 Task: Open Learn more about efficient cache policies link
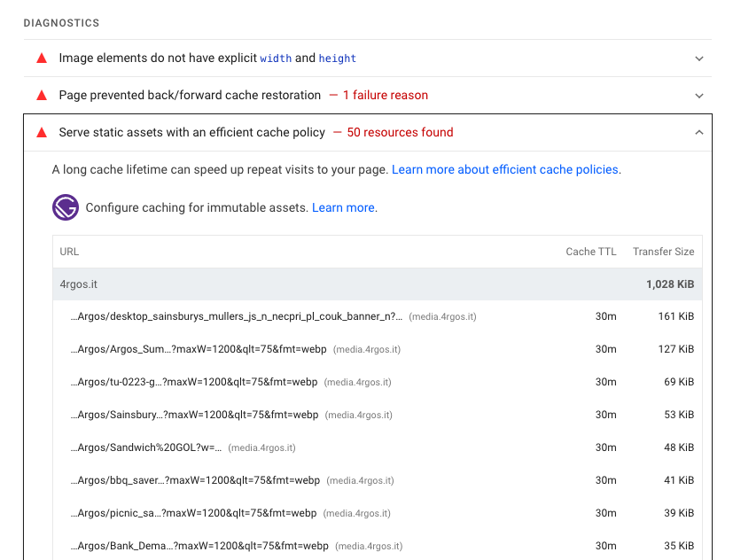[x=505, y=169]
